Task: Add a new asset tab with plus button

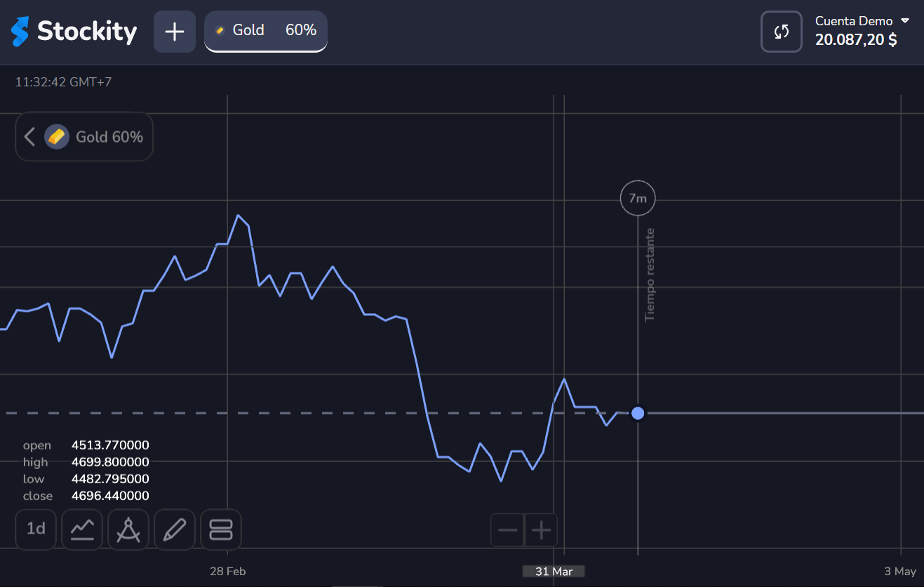Action: 175,32
